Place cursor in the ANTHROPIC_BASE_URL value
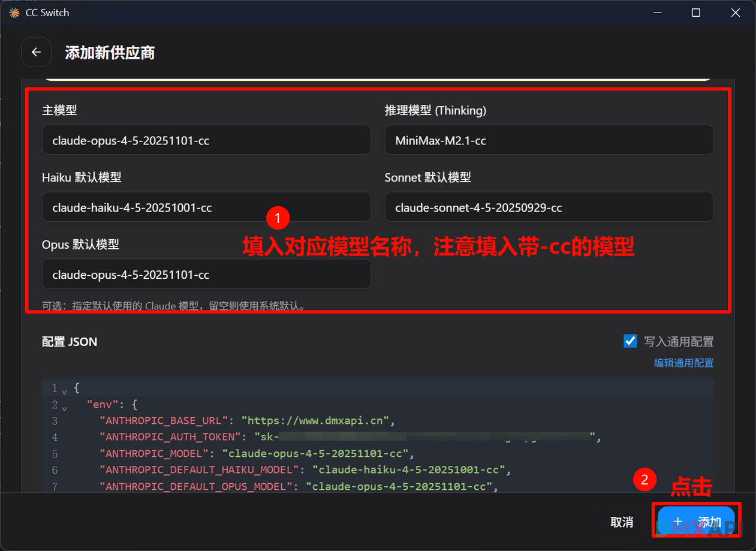 pos(315,421)
